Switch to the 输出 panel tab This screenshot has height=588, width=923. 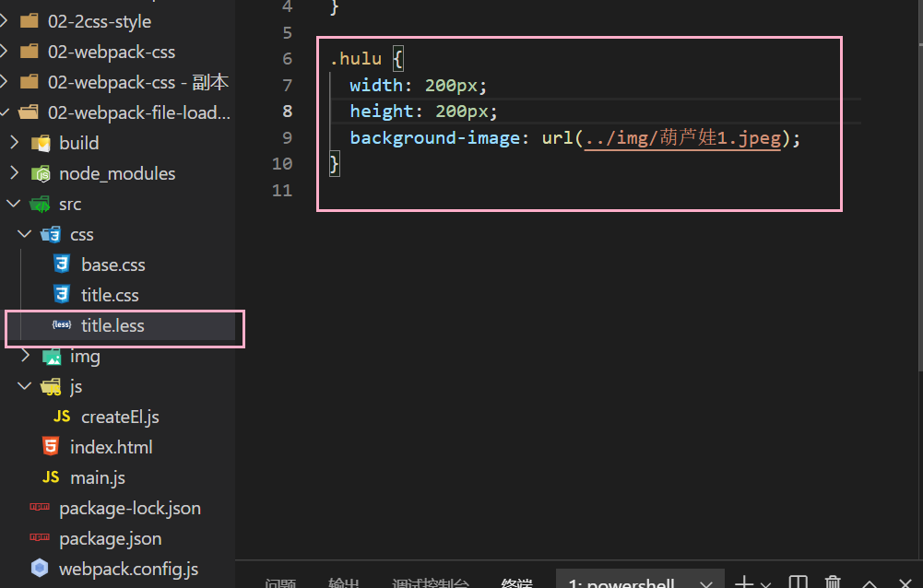(344, 583)
